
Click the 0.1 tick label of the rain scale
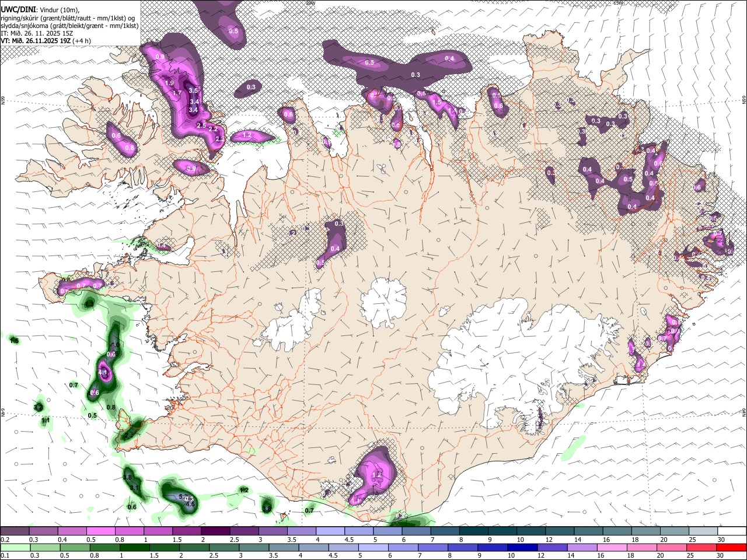4,555
